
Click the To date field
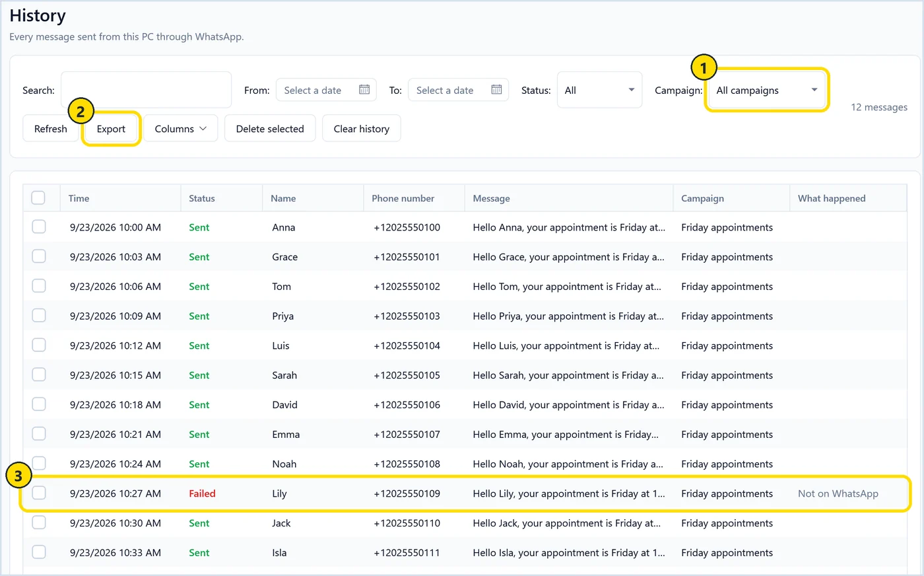(458, 90)
